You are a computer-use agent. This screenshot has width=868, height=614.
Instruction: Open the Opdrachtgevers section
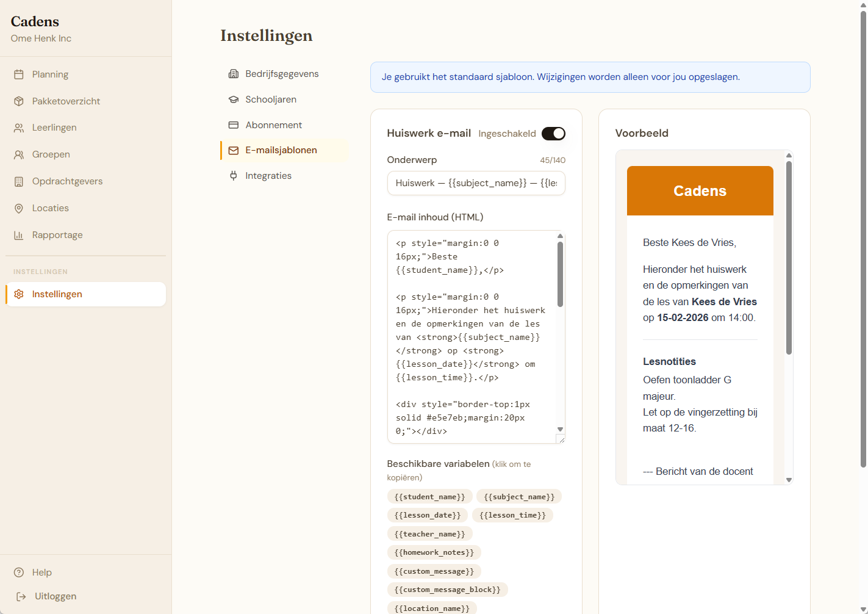(x=68, y=181)
